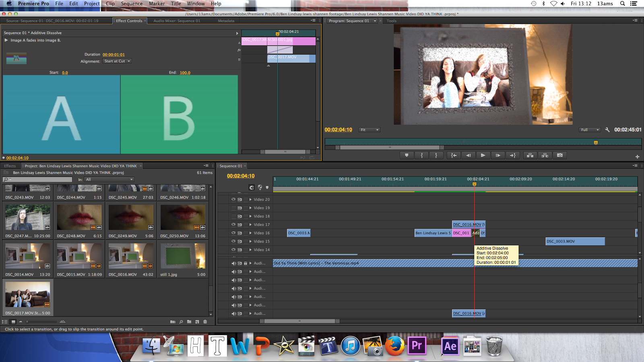Open the Alignment dropdown showing Start at Cut
This screenshot has height=362, width=644.
[117, 61]
